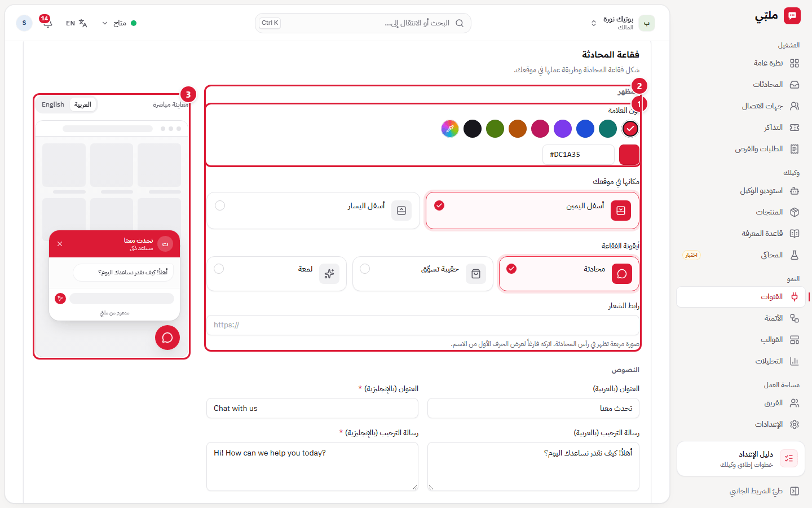Click the search box with Ctrl K hint
Screen dimensions: 812x508
click(x=363, y=23)
